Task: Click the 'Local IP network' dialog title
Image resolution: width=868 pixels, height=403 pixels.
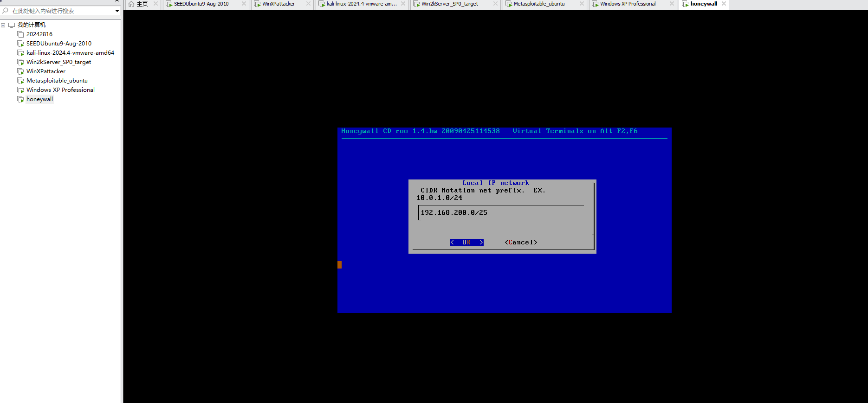Action: tap(495, 183)
